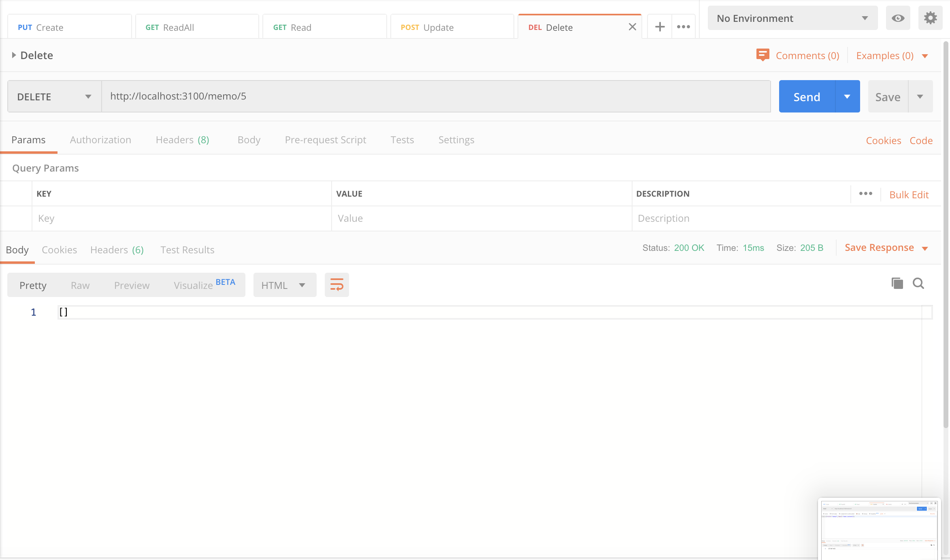
Task: Click the request URL input field
Action: point(435,96)
